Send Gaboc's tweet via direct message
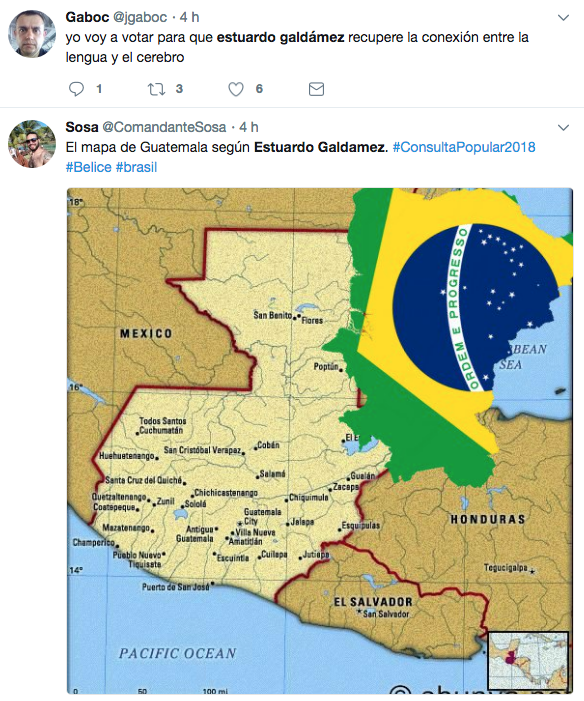 [316, 89]
